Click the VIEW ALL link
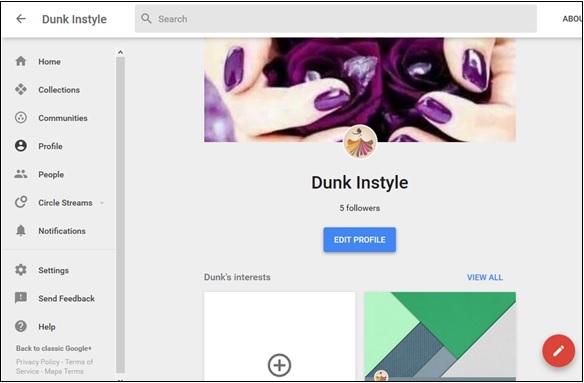584x383 pixels. click(x=485, y=277)
